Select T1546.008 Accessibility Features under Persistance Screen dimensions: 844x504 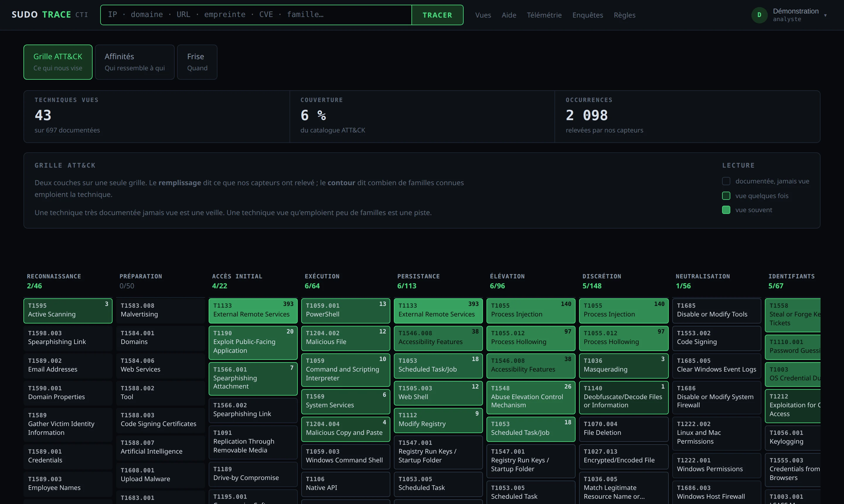point(438,338)
